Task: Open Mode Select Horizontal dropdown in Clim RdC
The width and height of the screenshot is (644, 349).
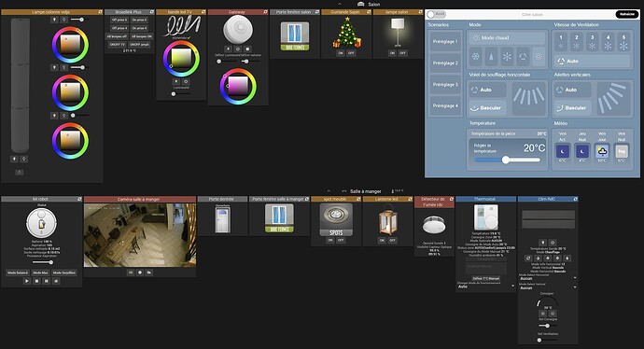Action: 548,278
